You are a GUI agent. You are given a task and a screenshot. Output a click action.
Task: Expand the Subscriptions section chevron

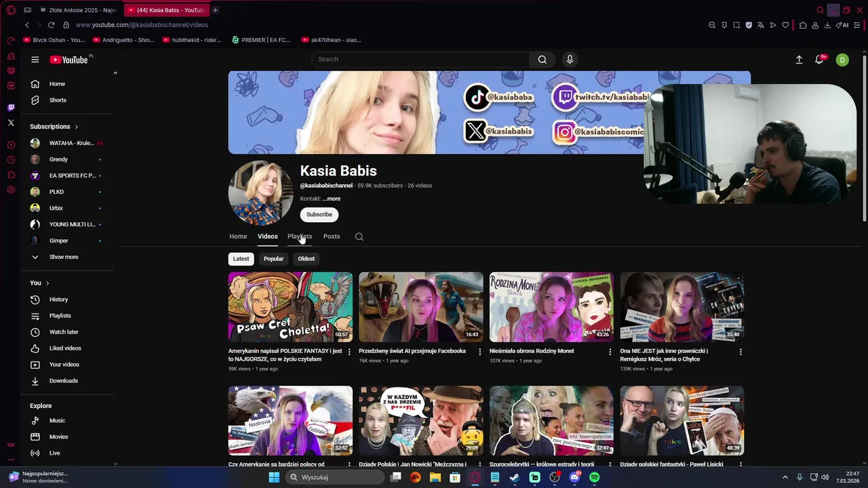(x=76, y=127)
